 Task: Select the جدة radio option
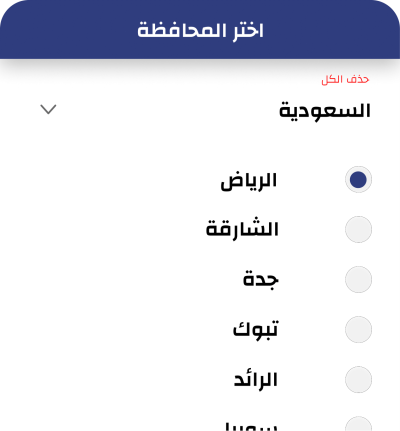(x=358, y=279)
